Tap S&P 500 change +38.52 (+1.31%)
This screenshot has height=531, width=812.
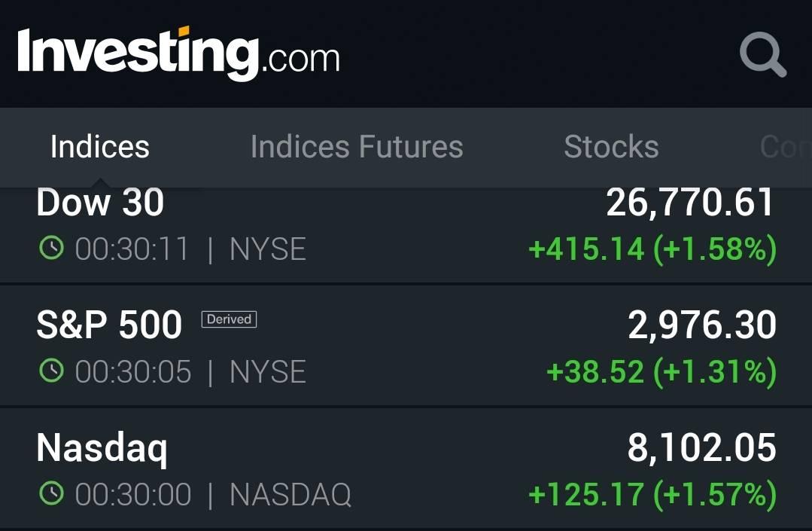(661, 372)
